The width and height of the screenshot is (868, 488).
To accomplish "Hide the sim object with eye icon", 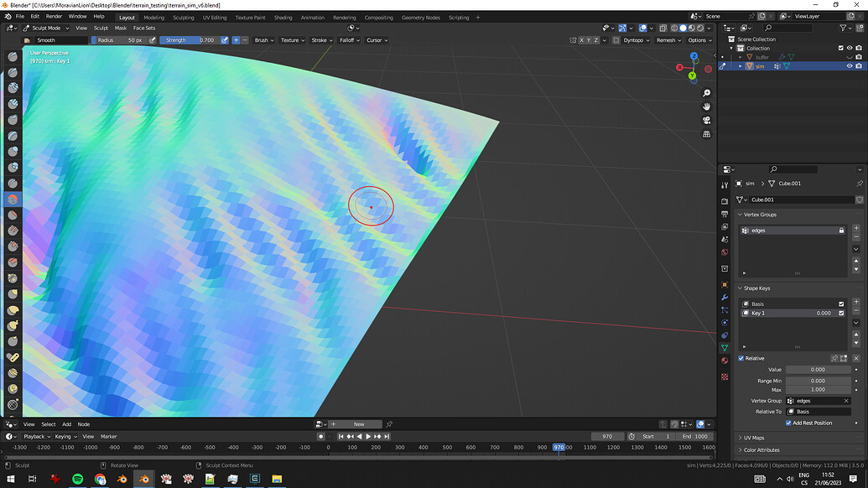I will (x=850, y=66).
